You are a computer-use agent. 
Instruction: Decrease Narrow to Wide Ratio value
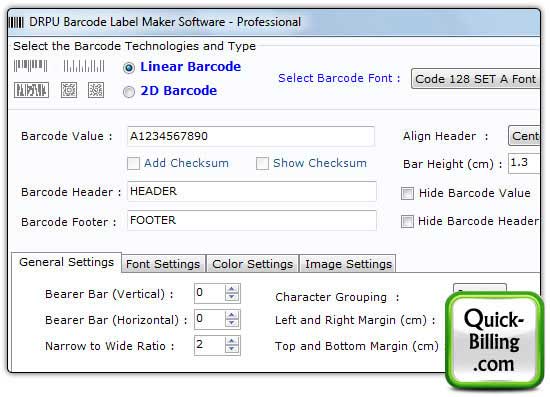[x=232, y=350]
